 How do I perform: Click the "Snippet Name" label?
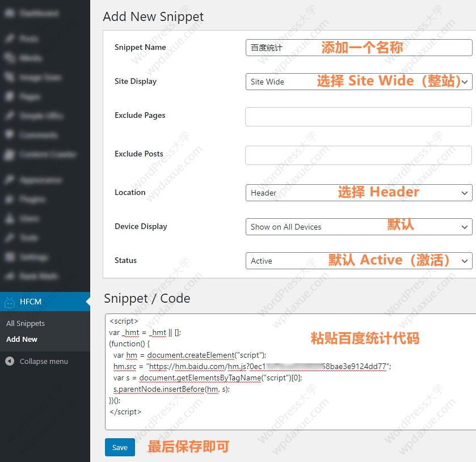(140, 47)
